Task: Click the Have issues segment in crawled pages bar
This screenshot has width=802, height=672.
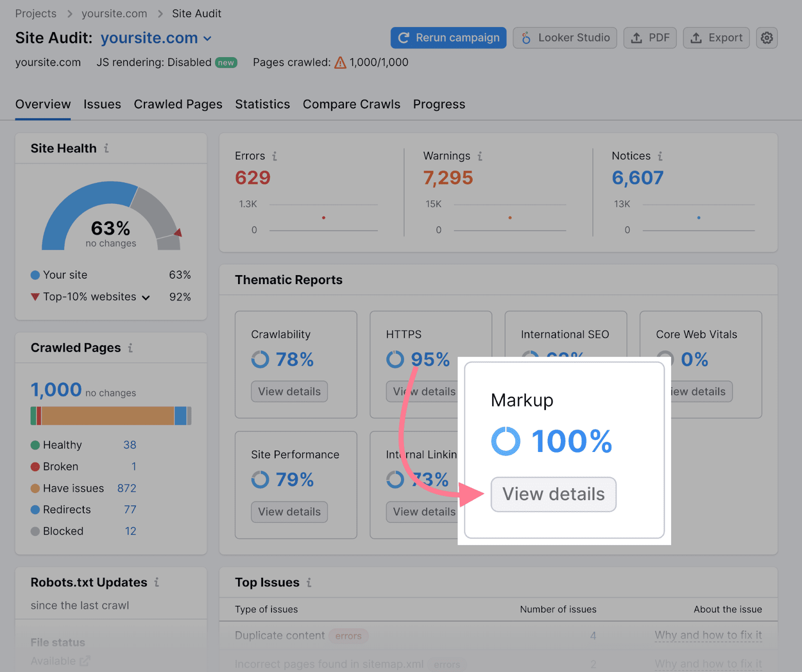Action: 108,416
